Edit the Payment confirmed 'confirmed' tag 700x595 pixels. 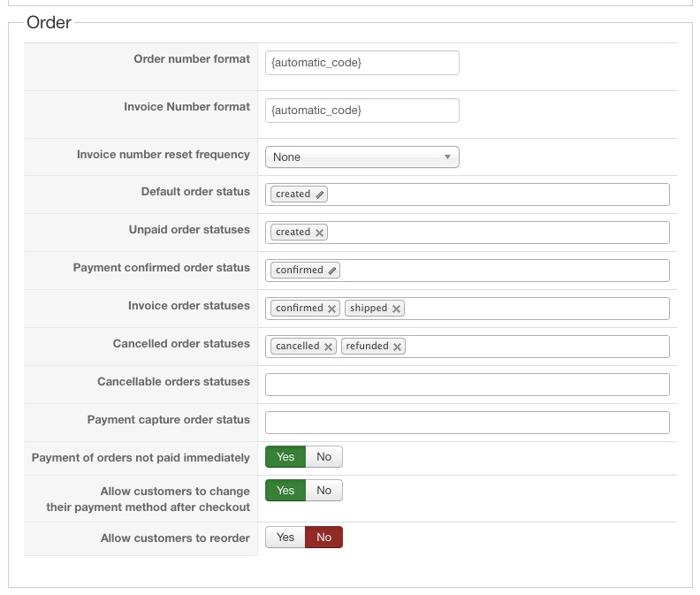click(332, 271)
